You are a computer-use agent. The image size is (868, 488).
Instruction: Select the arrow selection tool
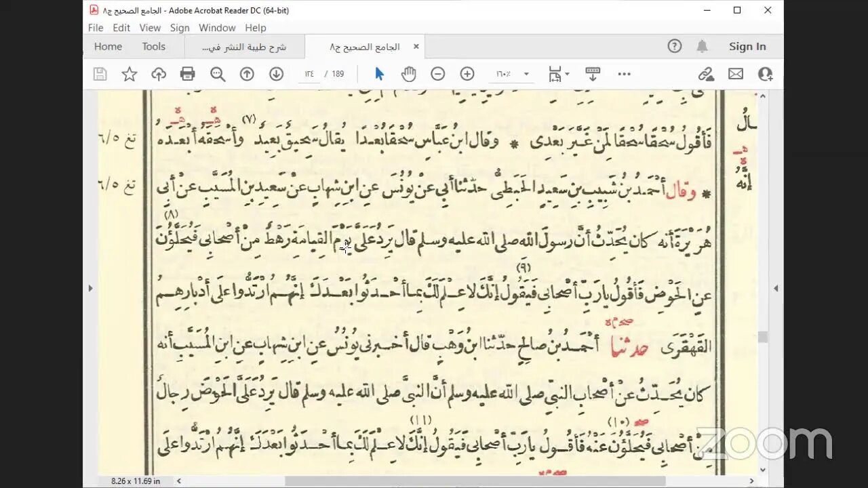[379, 74]
